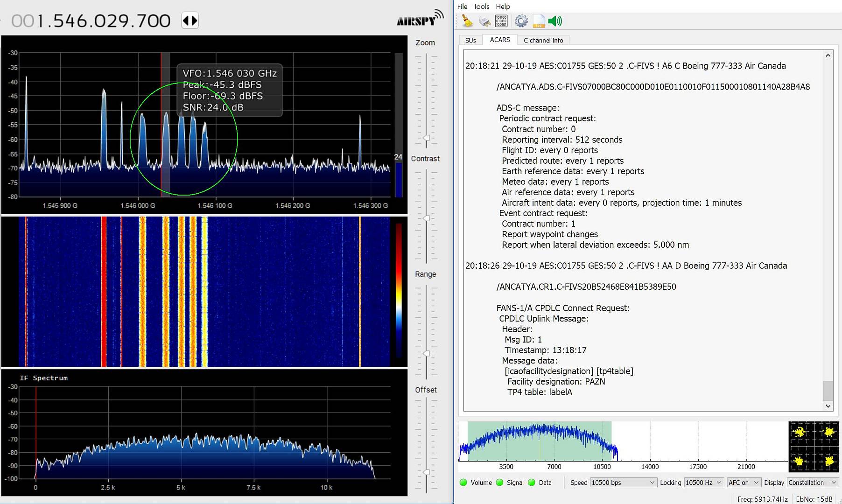
Task: Click the broom clear-messages icon
Action: (467, 21)
